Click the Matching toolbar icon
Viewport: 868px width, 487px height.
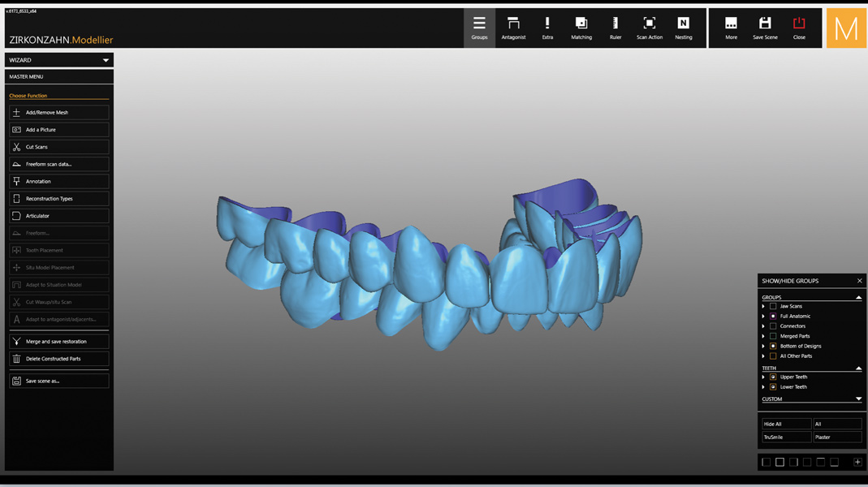click(x=581, y=28)
